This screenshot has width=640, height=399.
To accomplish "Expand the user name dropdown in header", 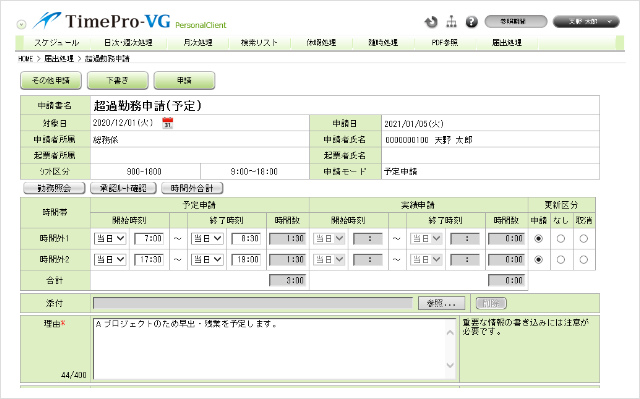I will pos(586,22).
